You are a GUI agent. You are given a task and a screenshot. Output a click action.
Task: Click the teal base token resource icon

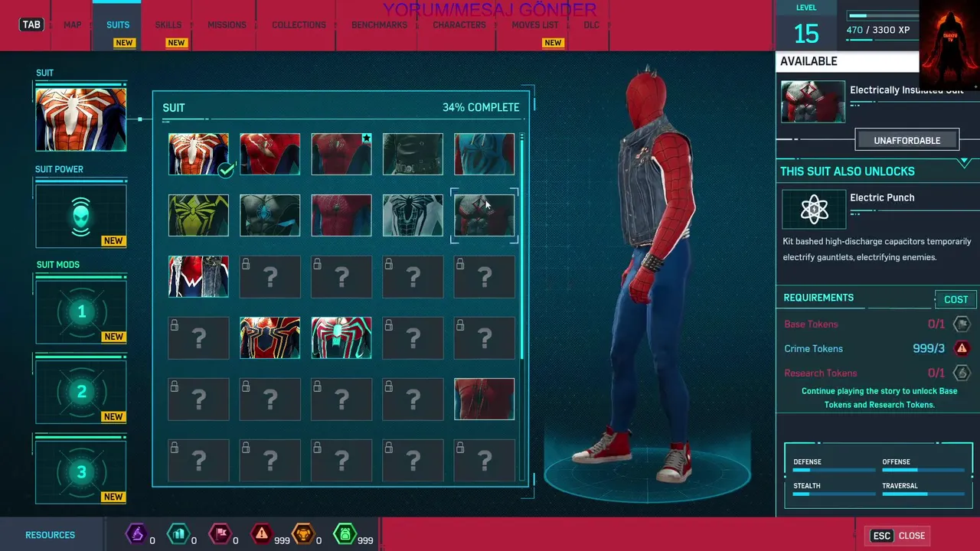point(177,533)
